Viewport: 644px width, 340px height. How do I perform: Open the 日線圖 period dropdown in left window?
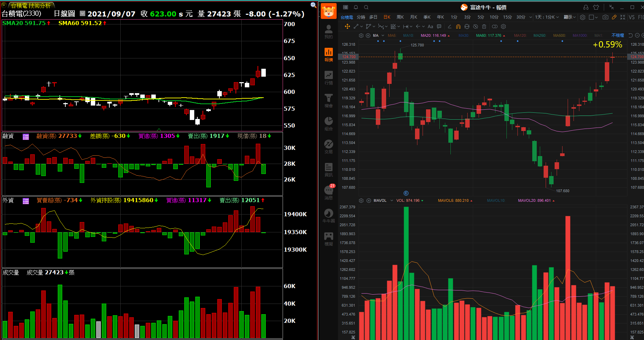[x=83, y=13]
